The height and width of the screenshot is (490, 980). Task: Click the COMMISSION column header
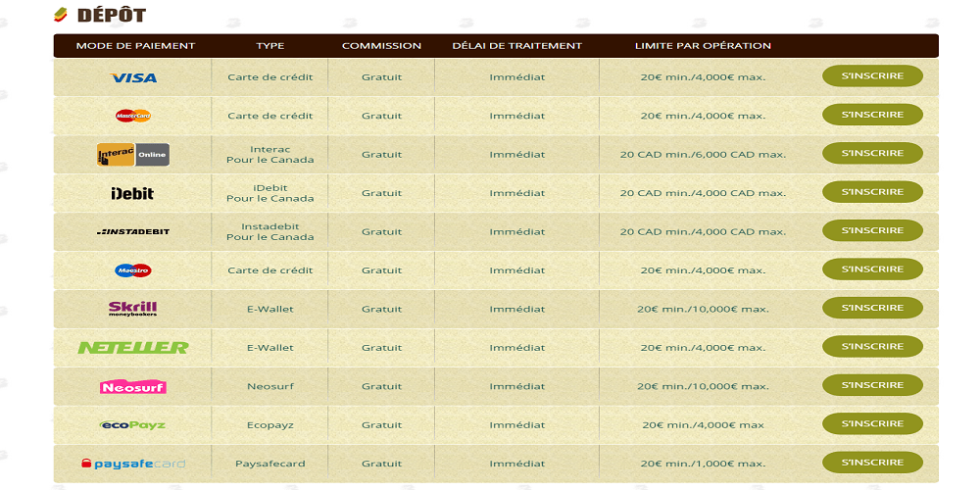click(381, 46)
